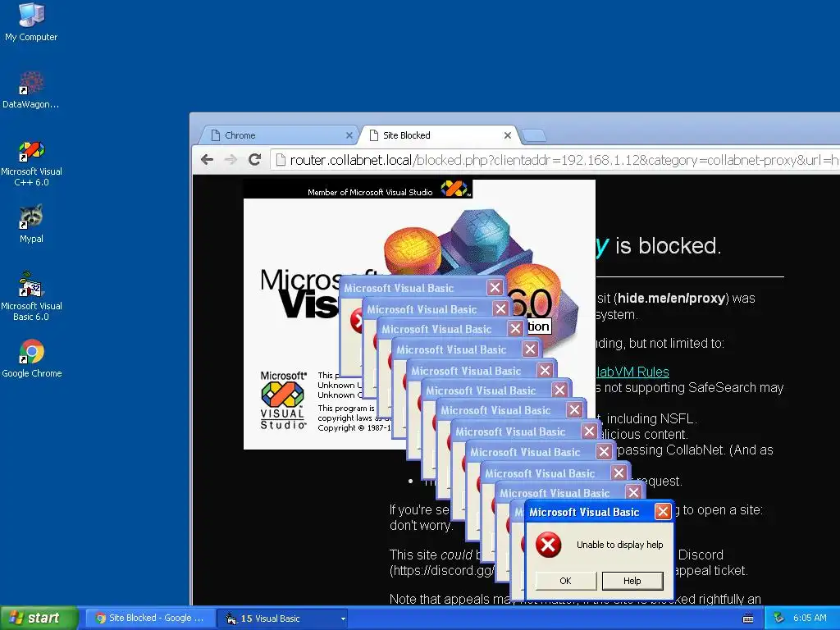
Task: Click the hide.me/en/proxy bold text
Action: pyautogui.click(x=671, y=299)
